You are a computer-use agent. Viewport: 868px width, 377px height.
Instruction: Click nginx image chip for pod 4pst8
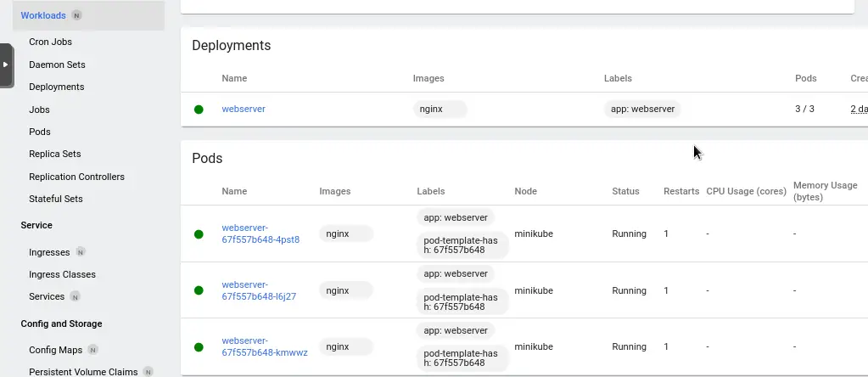pyautogui.click(x=346, y=234)
